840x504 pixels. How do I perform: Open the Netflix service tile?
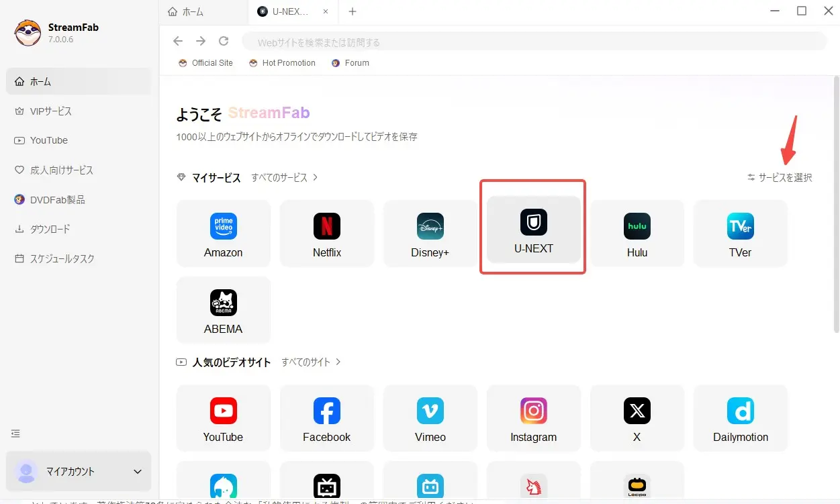pos(327,234)
